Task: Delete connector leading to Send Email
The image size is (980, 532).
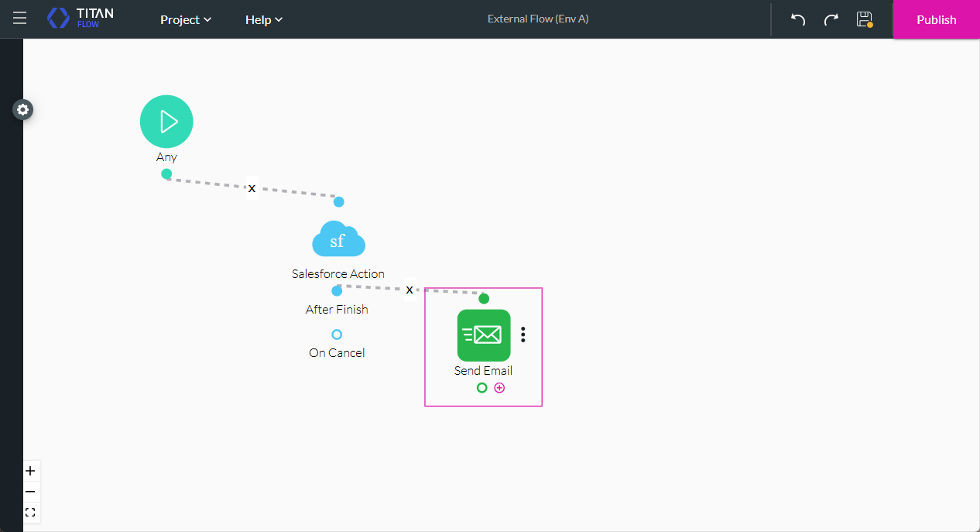Action: 409,290
